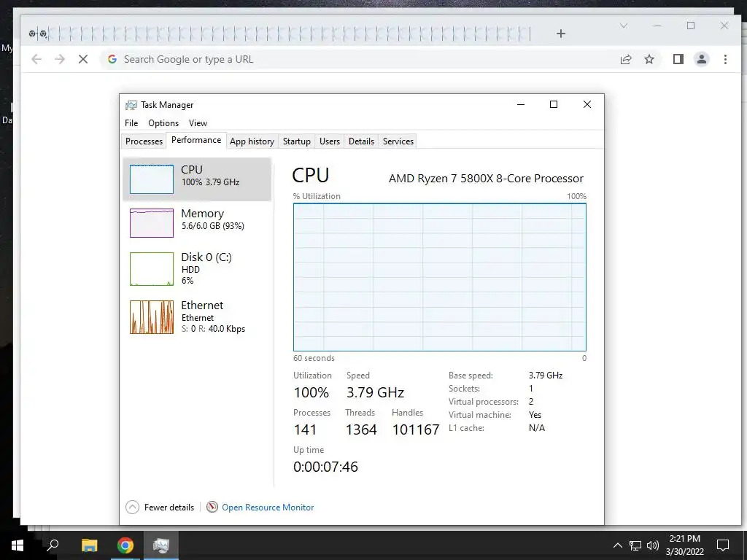Screen dimensions: 747x560
Task: Click the Task Manager taskbar icon
Action: click(161, 545)
